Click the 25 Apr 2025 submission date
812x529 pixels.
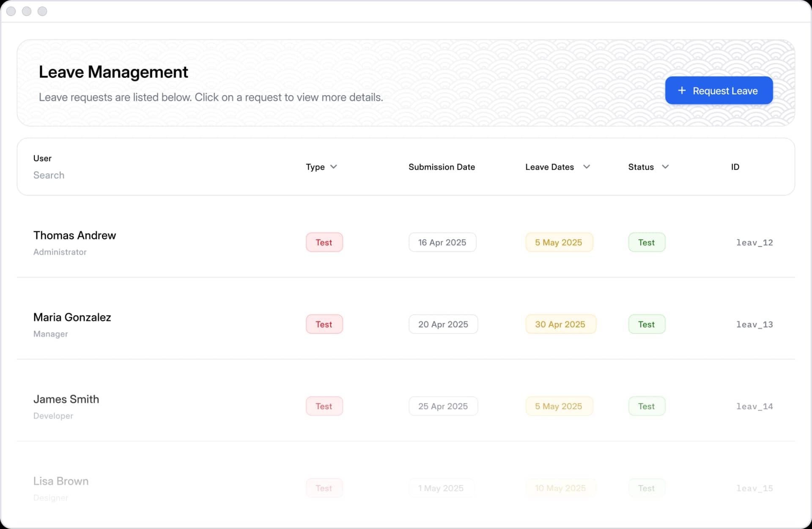[x=443, y=406]
